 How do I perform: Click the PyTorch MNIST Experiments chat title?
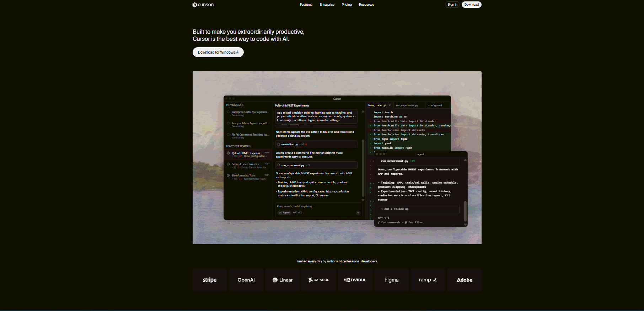(x=292, y=105)
